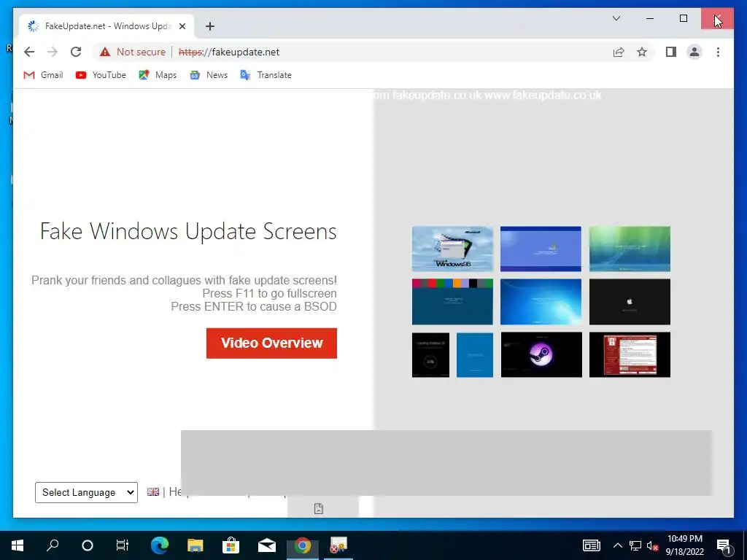Launch Microsoft Edge from taskbar
Screen dimensions: 747x560
point(160,545)
